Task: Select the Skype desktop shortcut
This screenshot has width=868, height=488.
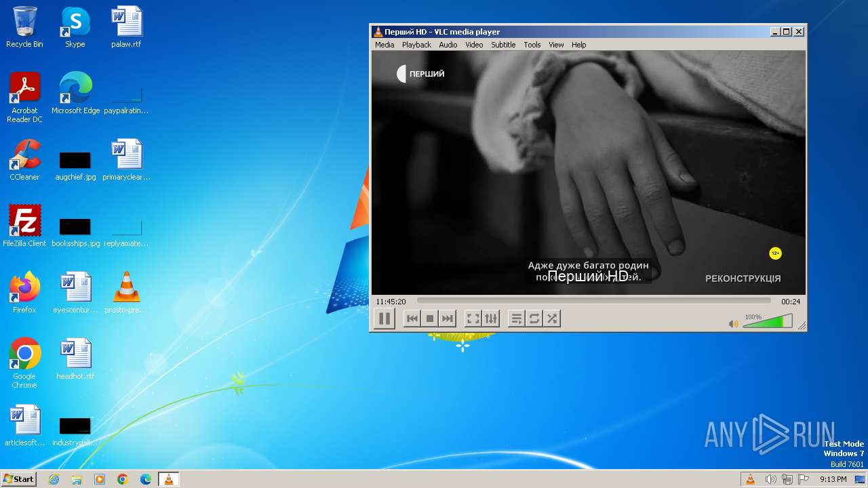Action: point(75,27)
